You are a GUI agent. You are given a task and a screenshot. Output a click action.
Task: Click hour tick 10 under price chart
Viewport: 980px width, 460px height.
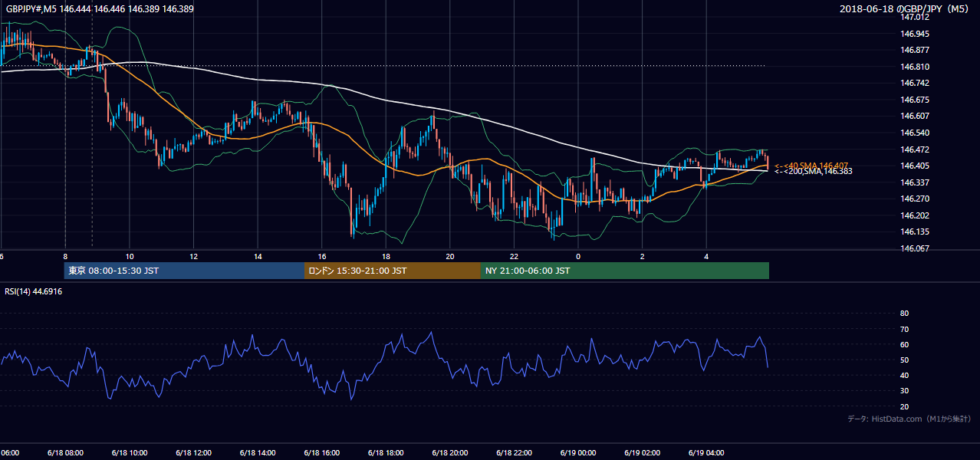130,256
